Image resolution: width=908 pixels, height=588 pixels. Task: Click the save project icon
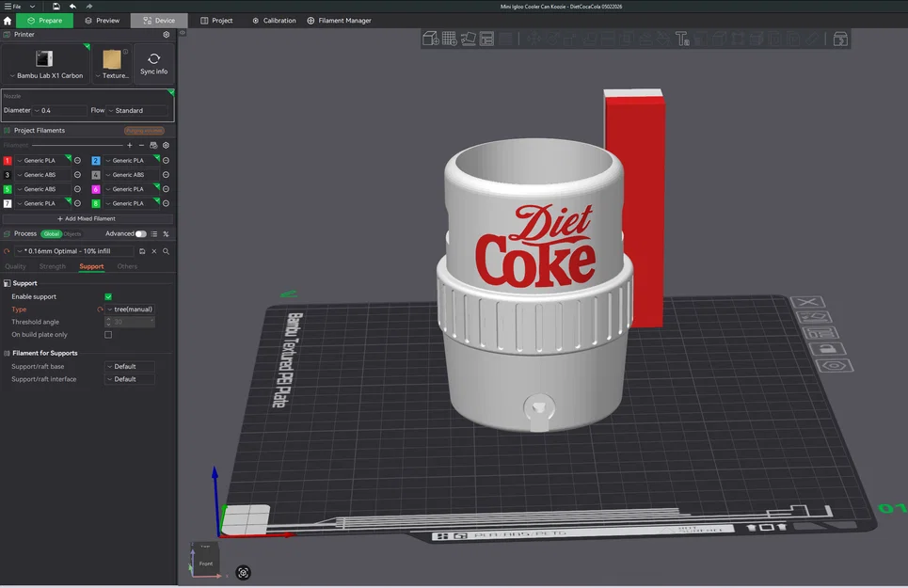point(56,7)
